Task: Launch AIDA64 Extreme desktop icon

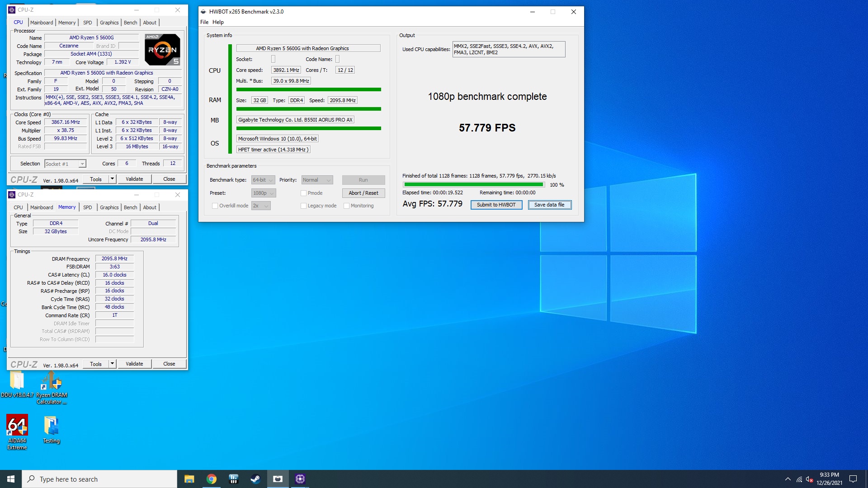Action: 17,432
